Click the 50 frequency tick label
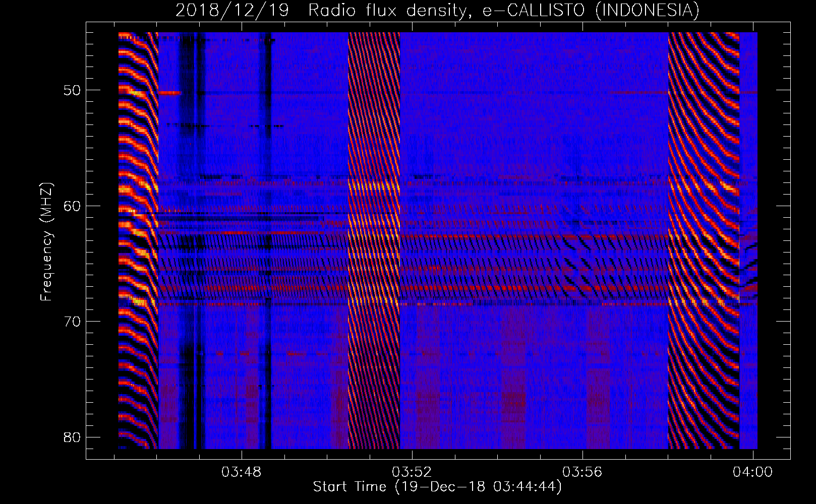 coord(72,91)
